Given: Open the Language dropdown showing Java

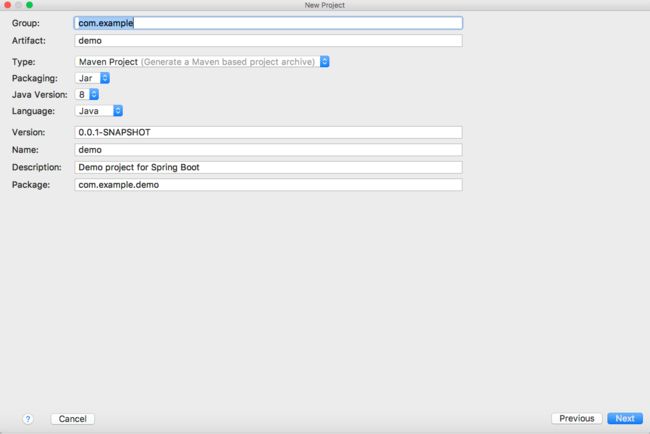Looking at the screenshot, I should tap(99, 111).
